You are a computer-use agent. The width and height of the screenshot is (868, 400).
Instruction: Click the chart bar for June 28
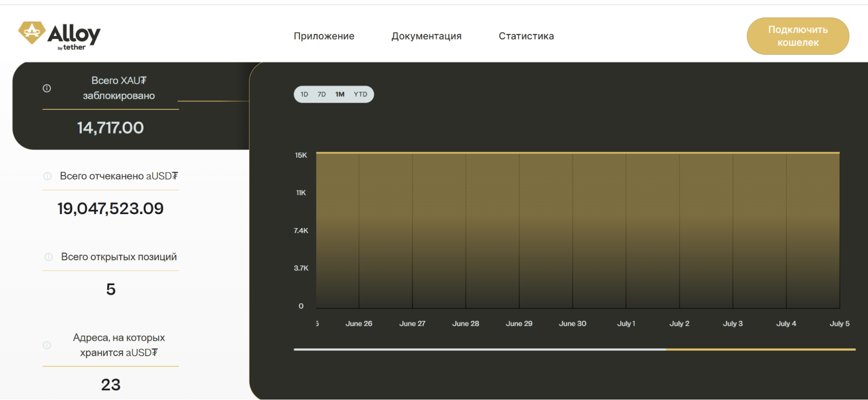pyautogui.click(x=465, y=230)
